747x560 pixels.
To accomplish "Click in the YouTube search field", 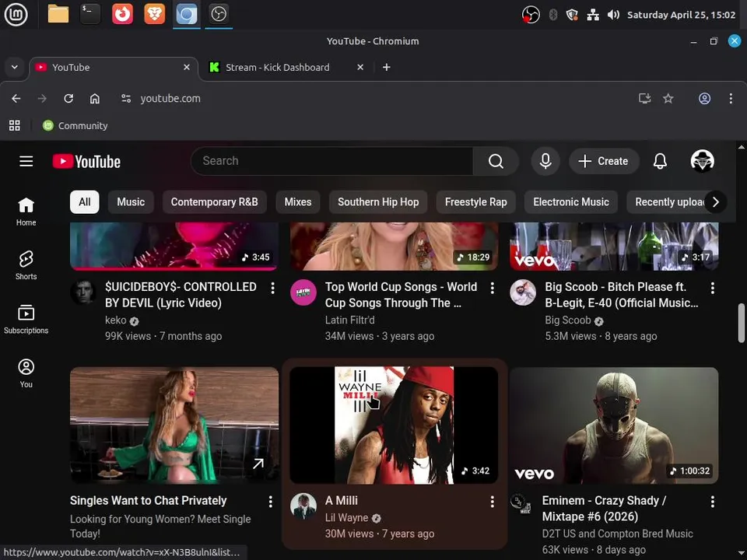I will click(332, 161).
